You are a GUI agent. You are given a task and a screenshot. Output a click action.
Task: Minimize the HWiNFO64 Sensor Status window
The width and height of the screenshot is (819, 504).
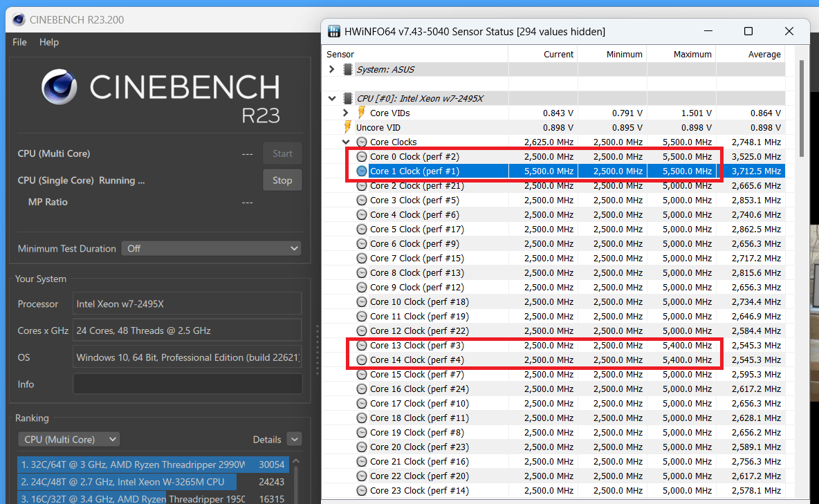point(708,31)
